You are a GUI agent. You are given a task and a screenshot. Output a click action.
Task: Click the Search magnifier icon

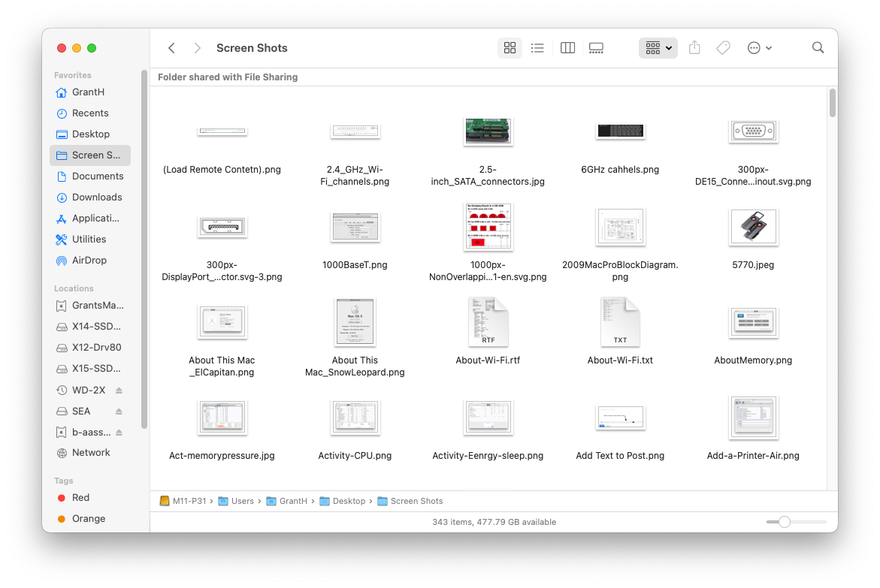pyautogui.click(x=818, y=48)
